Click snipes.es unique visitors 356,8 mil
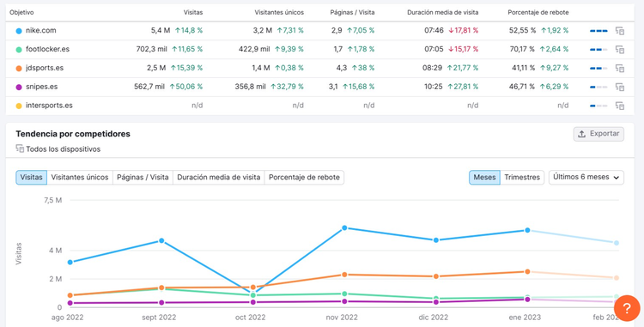644x327 pixels. (250, 87)
